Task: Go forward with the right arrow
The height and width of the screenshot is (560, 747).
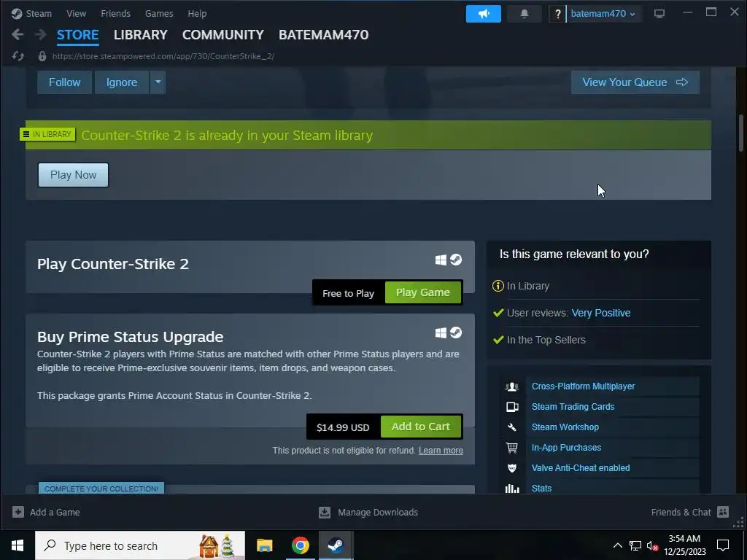Action: (x=41, y=34)
